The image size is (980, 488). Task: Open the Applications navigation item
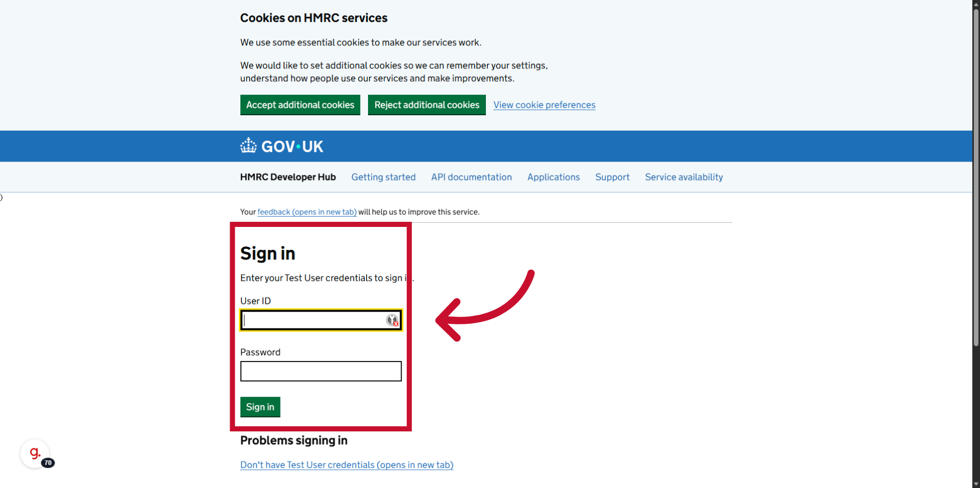click(x=553, y=177)
